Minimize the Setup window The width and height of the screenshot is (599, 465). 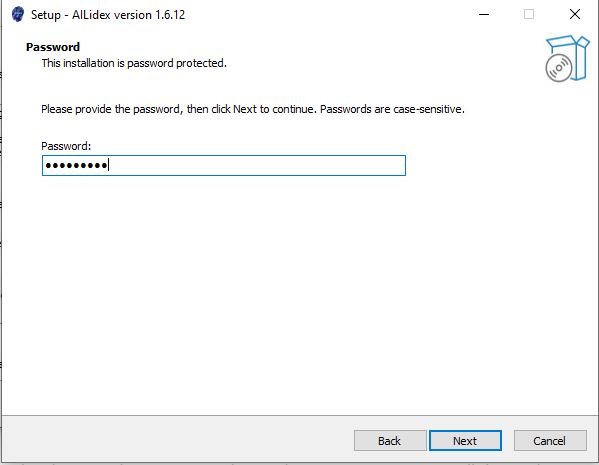484,15
